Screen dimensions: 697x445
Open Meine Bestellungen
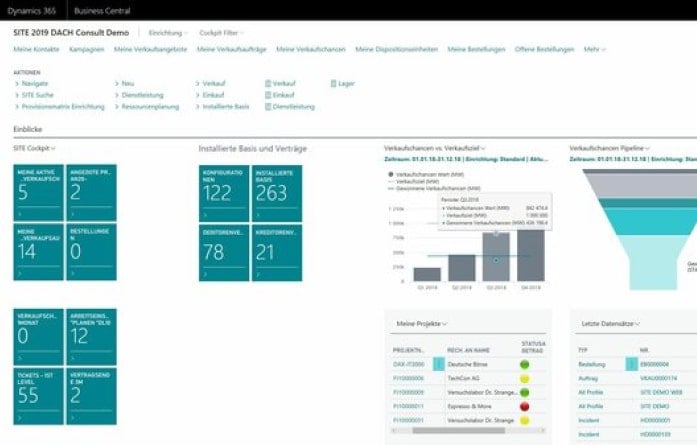coord(476,49)
